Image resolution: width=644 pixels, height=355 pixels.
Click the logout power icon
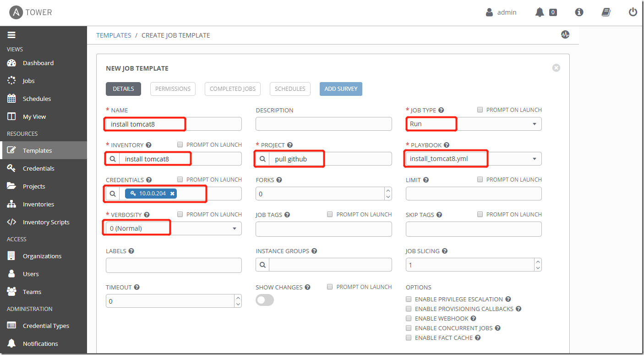coord(633,12)
